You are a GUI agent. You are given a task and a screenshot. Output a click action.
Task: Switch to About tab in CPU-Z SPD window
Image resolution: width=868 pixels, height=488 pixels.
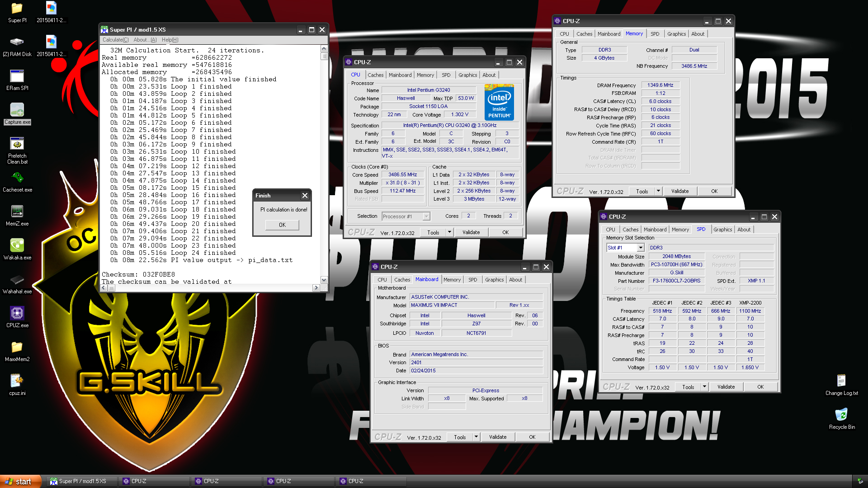(x=744, y=230)
